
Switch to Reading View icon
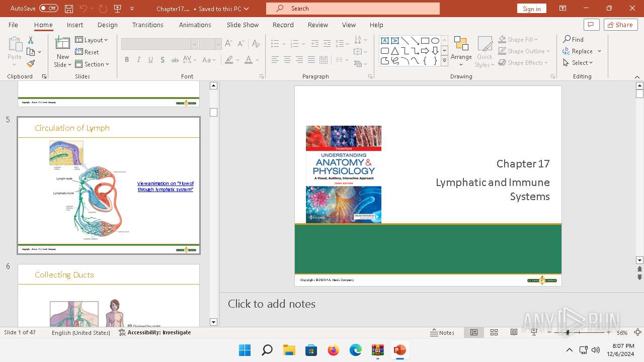click(x=514, y=332)
